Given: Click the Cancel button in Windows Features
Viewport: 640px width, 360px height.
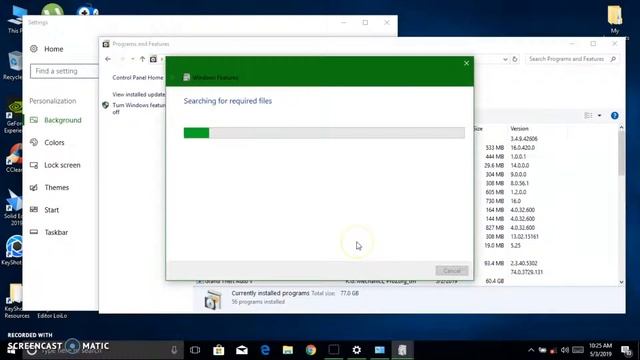Looking at the screenshot, I should pyautogui.click(x=451, y=271).
